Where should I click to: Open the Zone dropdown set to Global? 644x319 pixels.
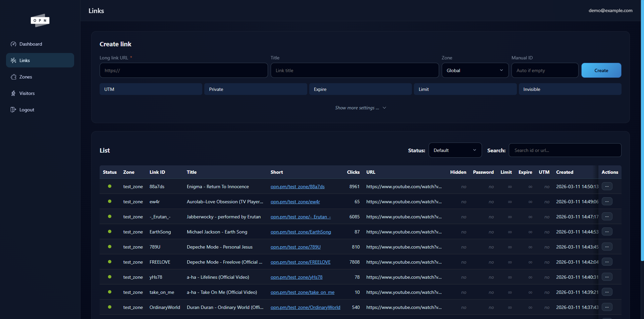point(475,70)
